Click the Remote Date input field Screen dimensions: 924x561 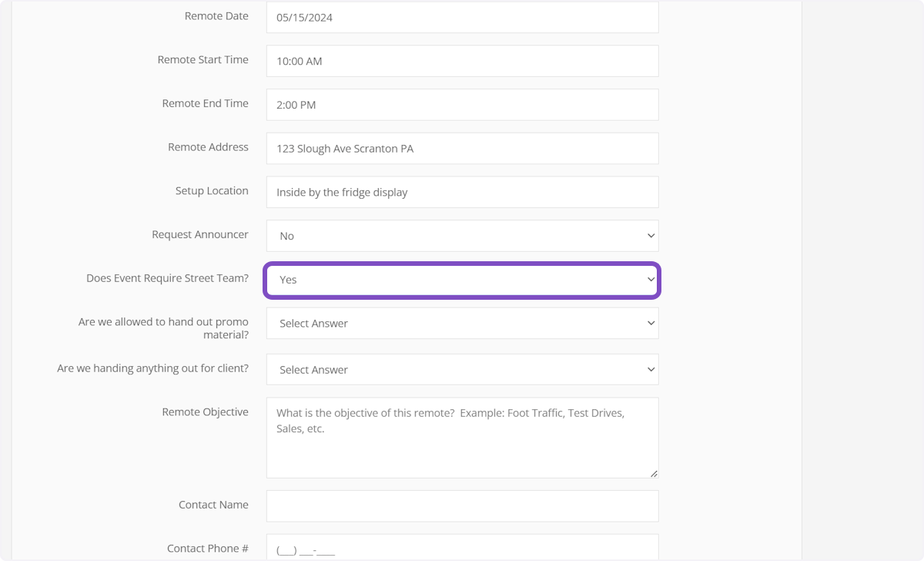(462, 17)
